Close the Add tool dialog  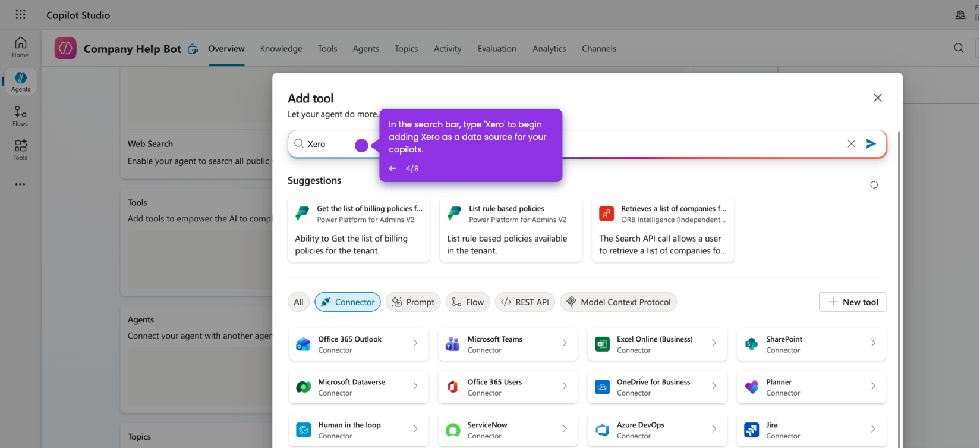click(x=877, y=98)
